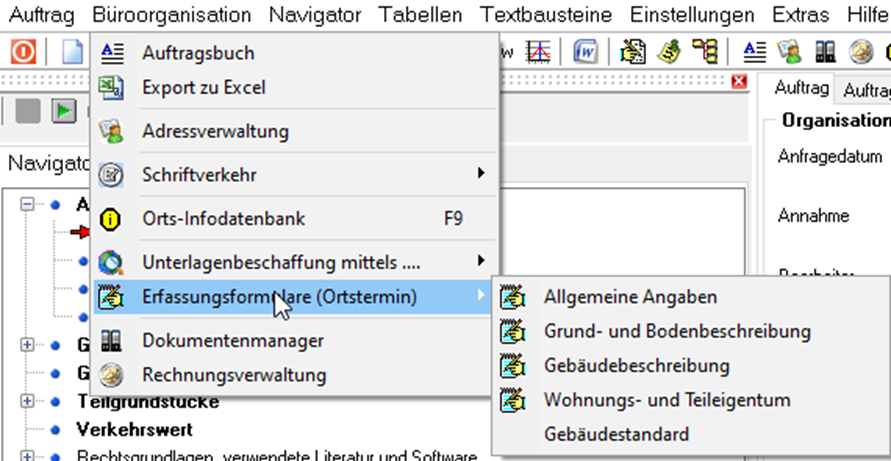
Task: Click Allgemeine Angaben submenu item
Action: pos(630,297)
